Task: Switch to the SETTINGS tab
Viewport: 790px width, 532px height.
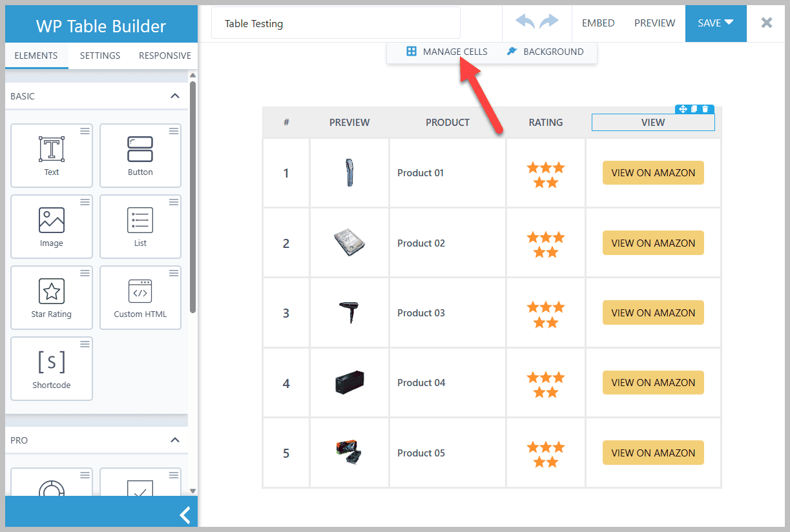Action: (99, 56)
